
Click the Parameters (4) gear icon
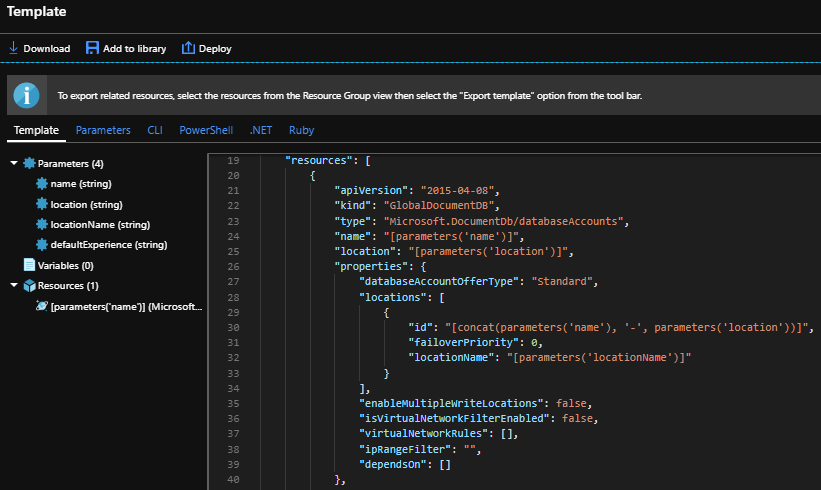tap(29, 163)
